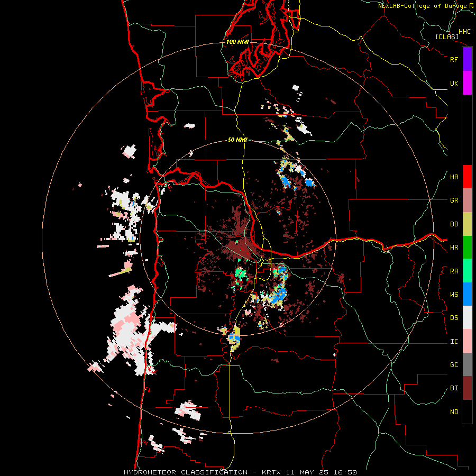Click the GR legend label
Viewport: 476px width, 476px height.
[x=454, y=200]
